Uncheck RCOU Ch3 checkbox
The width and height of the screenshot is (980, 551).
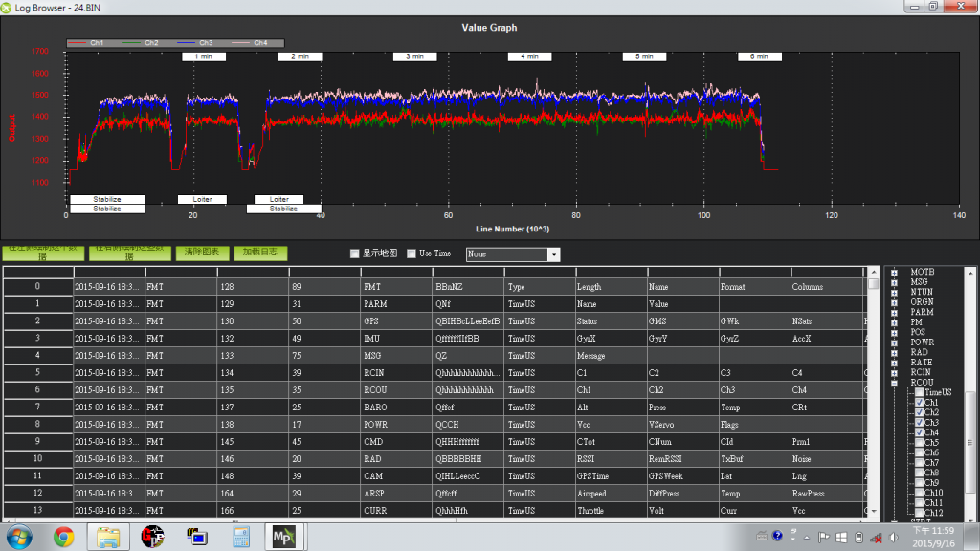click(x=920, y=422)
